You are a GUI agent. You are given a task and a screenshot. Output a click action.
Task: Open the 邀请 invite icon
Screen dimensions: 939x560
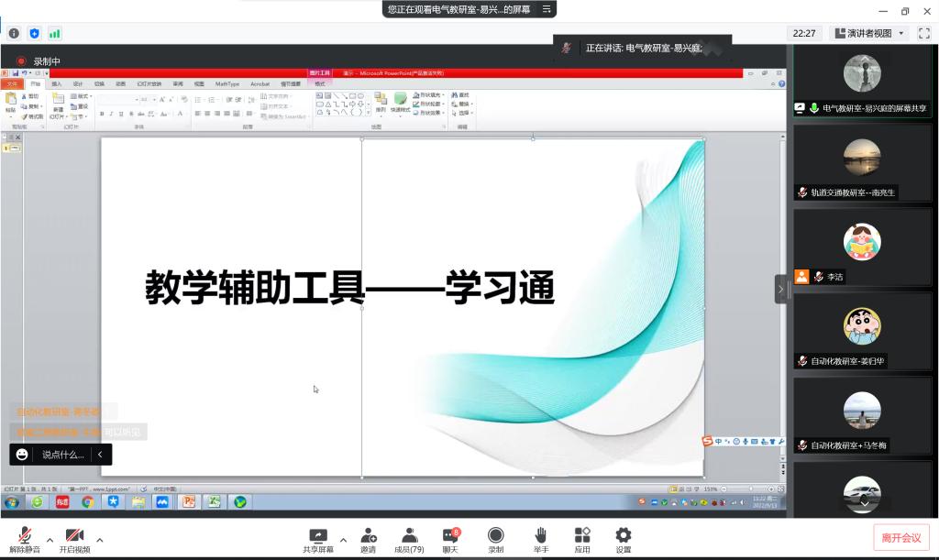pyautogui.click(x=368, y=539)
